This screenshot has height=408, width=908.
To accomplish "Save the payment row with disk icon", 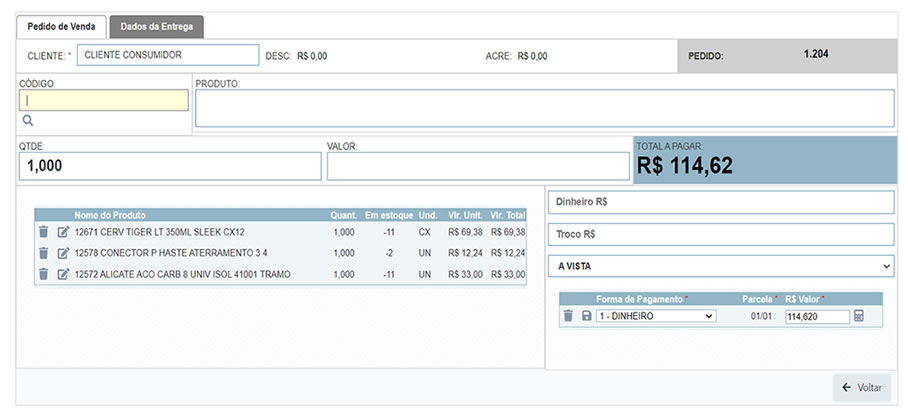I will (x=586, y=316).
